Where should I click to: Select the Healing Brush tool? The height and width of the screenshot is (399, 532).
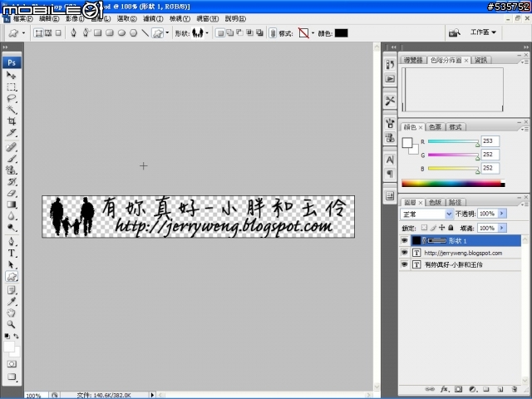[11, 147]
